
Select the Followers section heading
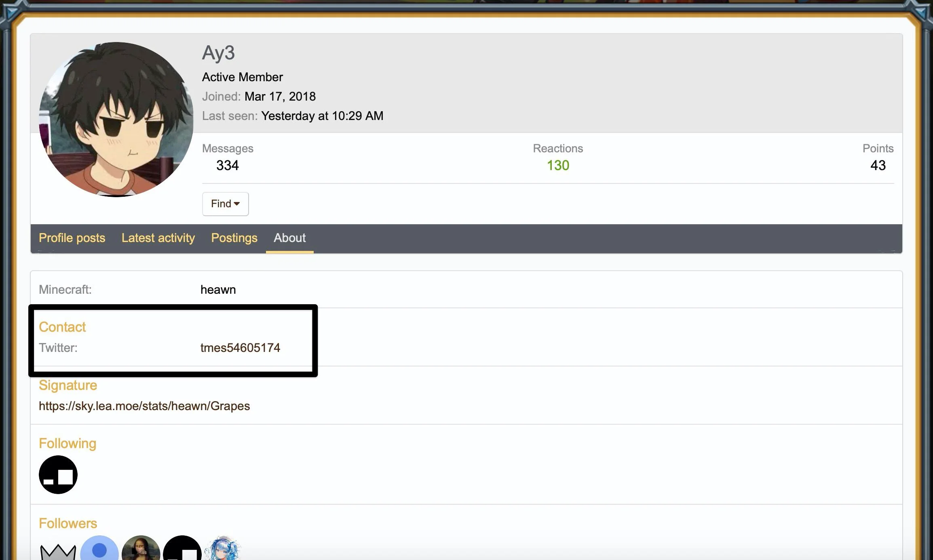[68, 524]
